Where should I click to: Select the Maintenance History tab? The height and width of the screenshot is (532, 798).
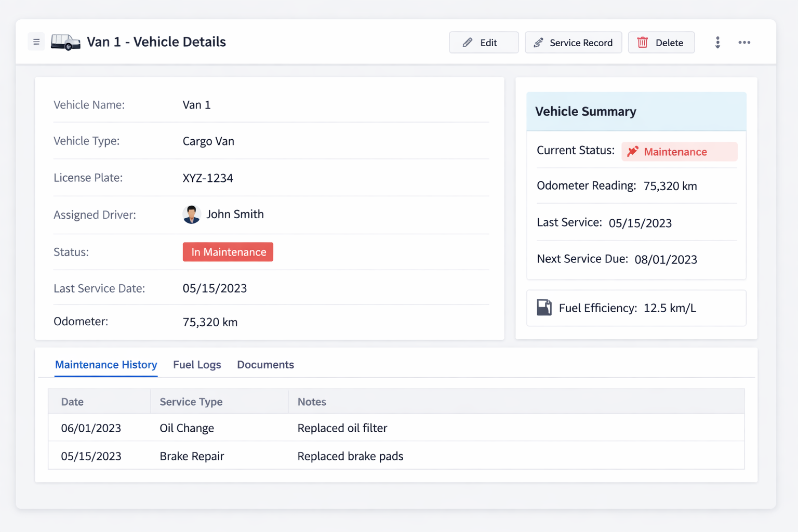point(105,365)
